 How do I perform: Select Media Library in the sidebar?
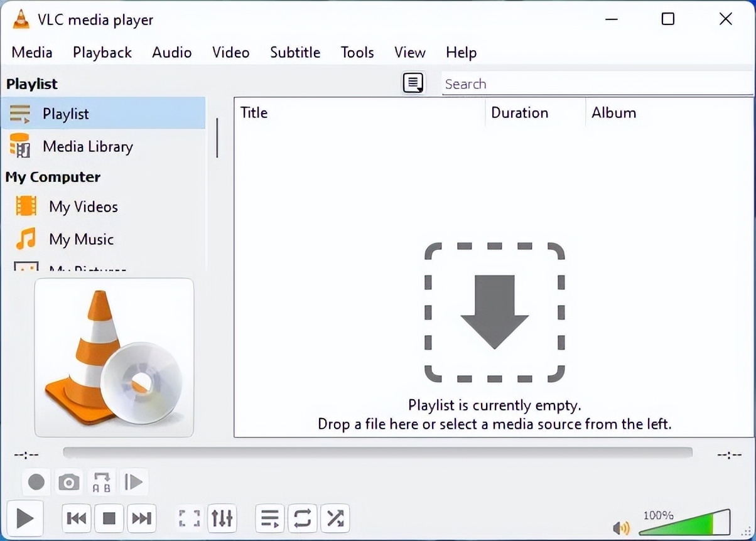pyautogui.click(x=87, y=146)
